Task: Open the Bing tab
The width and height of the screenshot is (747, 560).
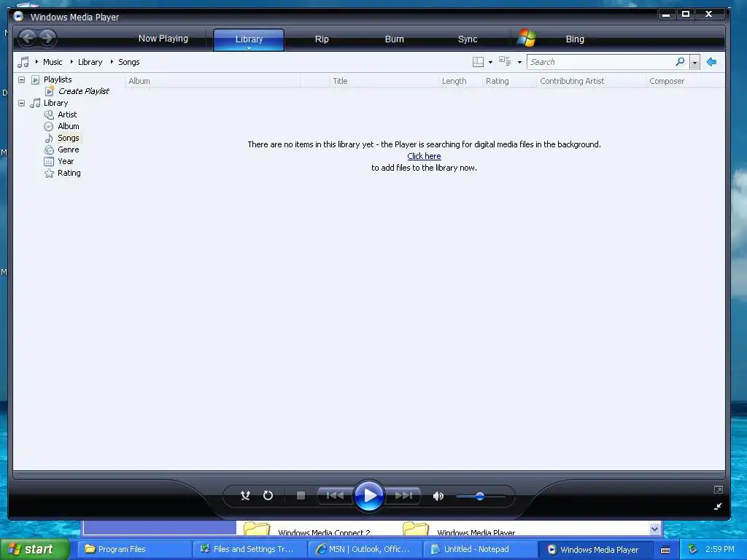Action: [575, 39]
